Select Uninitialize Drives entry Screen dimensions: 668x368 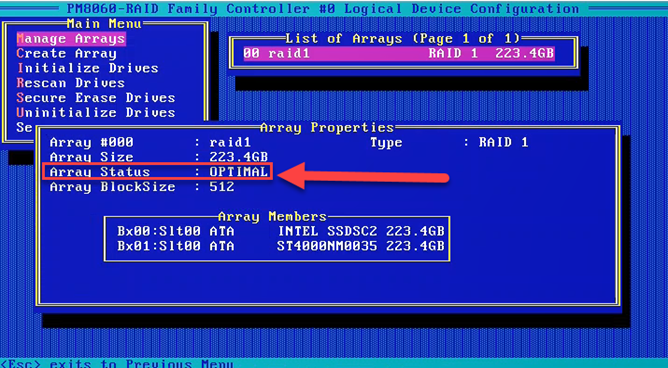pos(96,113)
